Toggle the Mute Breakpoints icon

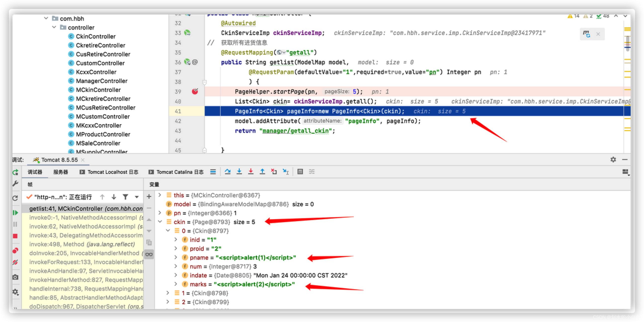15,262
